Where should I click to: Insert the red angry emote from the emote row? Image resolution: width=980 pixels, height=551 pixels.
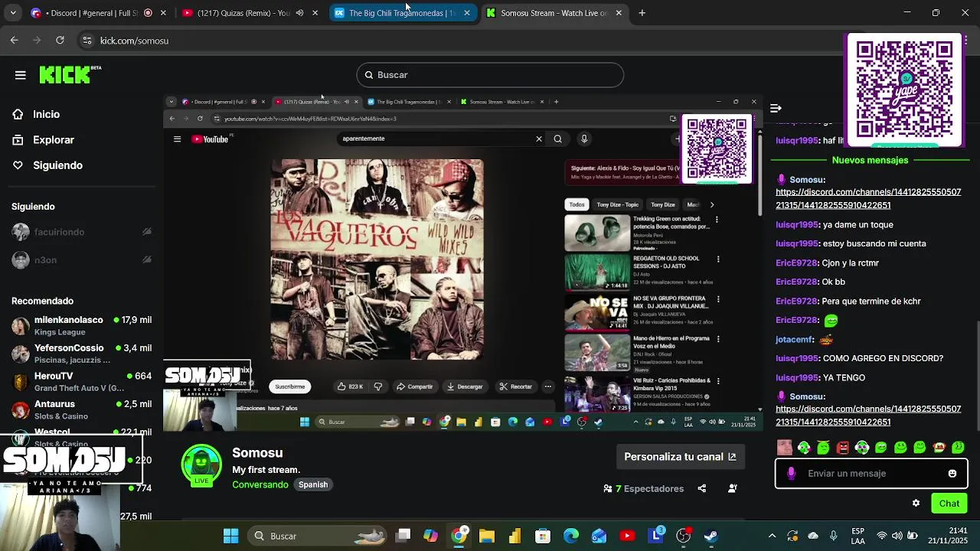click(x=843, y=448)
